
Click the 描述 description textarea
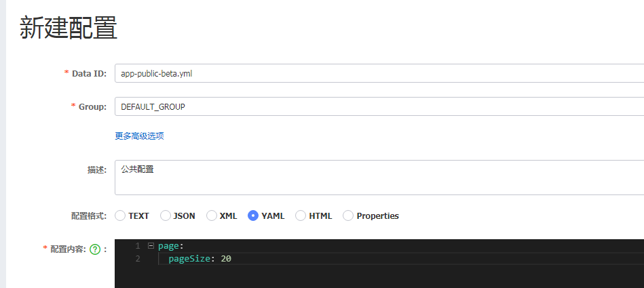click(x=379, y=178)
